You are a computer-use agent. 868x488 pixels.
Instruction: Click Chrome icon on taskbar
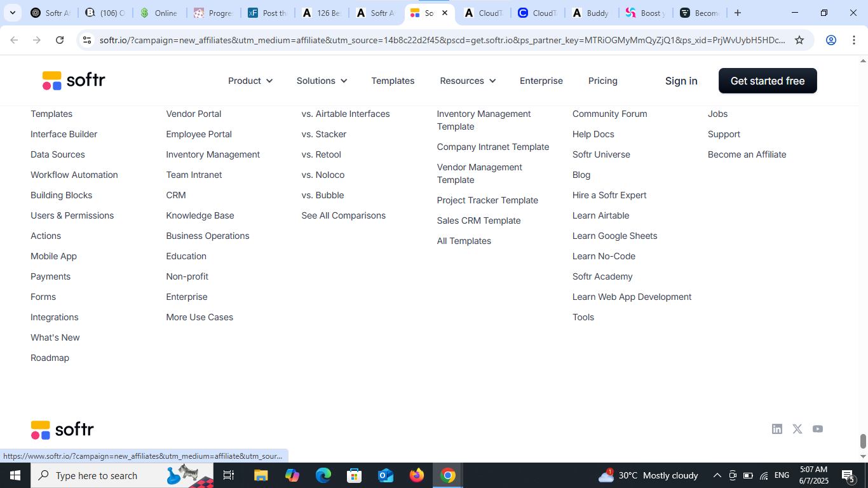[x=448, y=475]
